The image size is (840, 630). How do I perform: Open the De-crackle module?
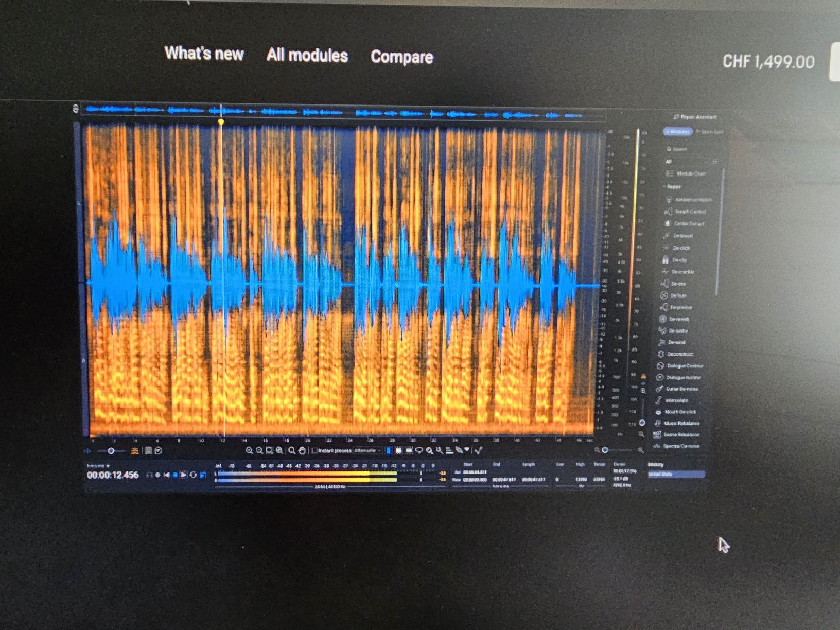[x=678, y=272]
